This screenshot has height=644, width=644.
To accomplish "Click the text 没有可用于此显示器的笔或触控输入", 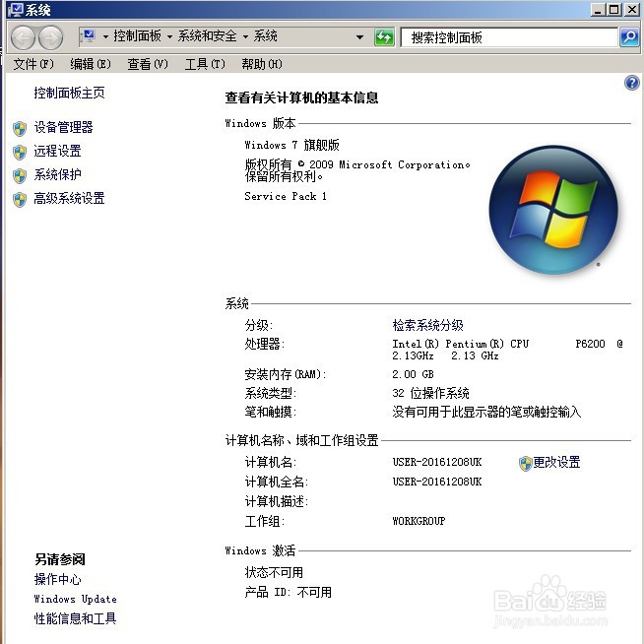I will click(486, 412).
